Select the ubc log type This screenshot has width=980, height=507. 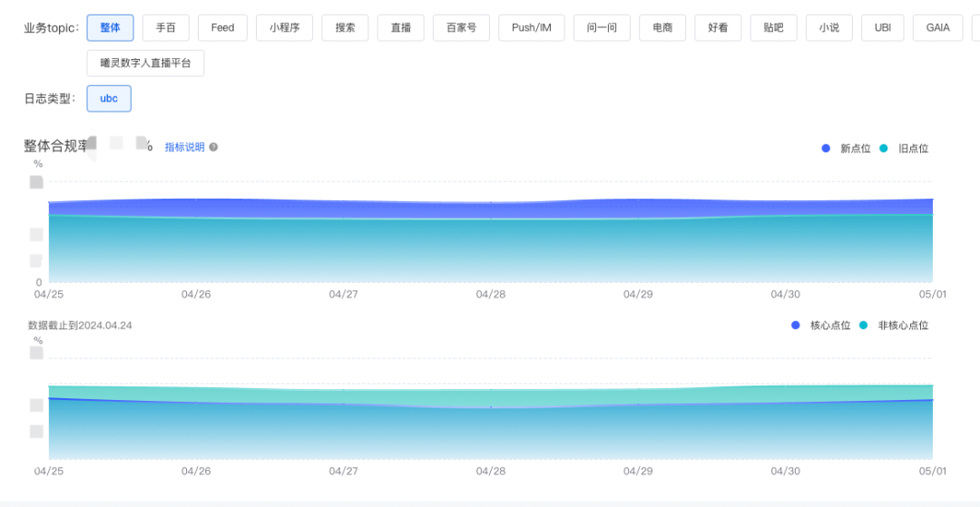[x=109, y=99]
